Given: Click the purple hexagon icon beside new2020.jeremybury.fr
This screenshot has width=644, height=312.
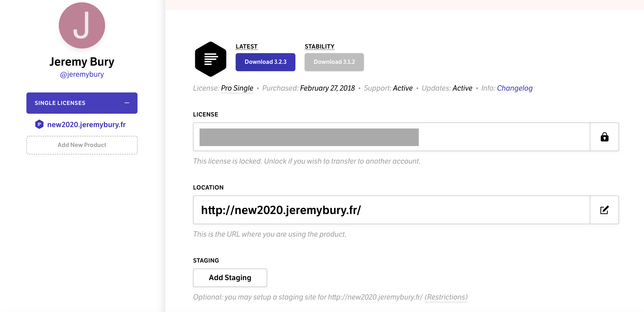Looking at the screenshot, I should coord(39,124).
